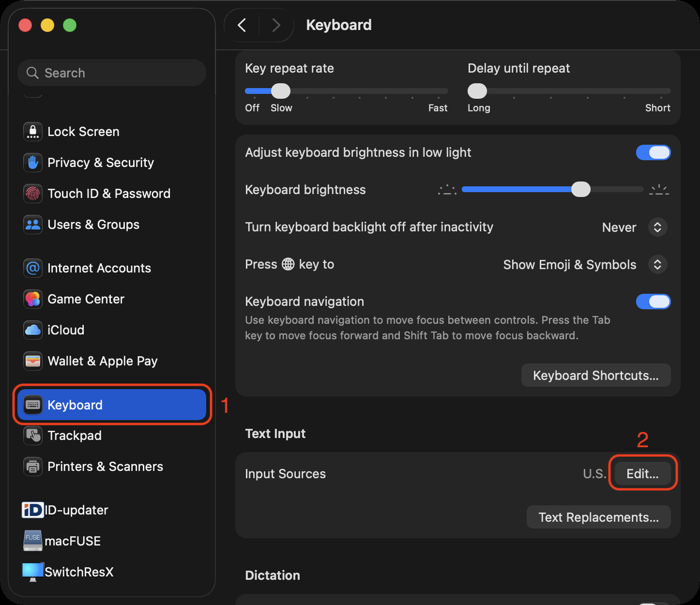
Task: Go back with the left chevron
Action: click(242, 25)
